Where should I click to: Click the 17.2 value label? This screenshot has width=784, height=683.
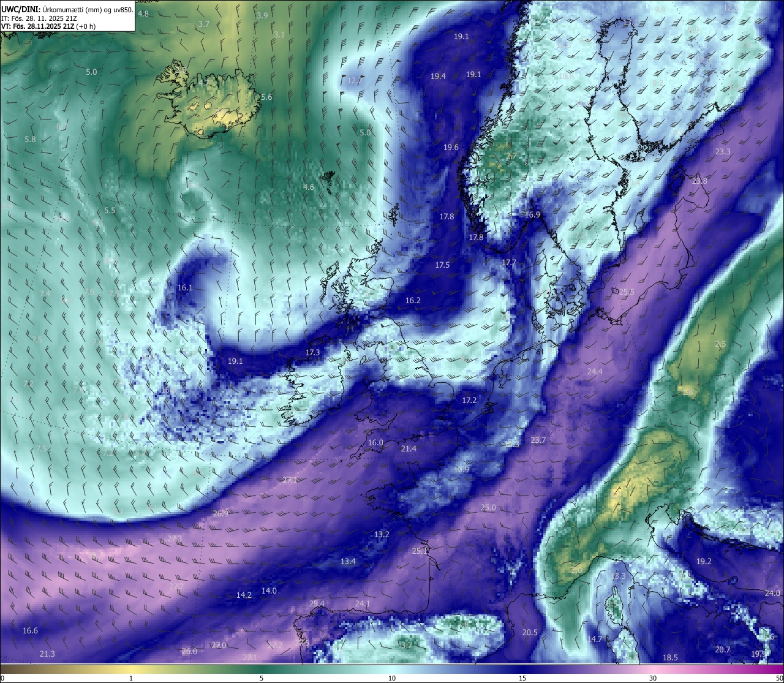[x=469, y=400]
